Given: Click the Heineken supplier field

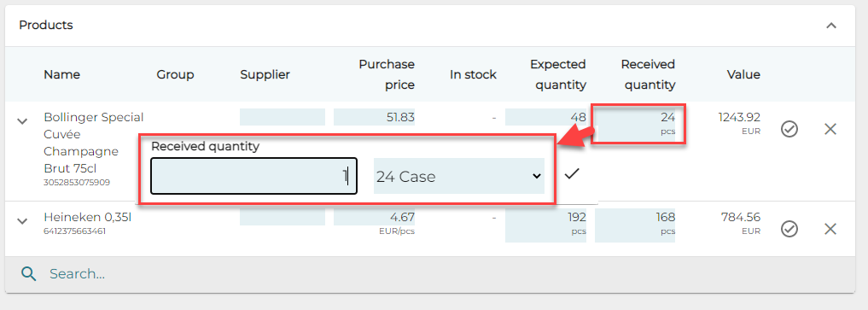Looking at the screenshot, I should pos(283,217).
